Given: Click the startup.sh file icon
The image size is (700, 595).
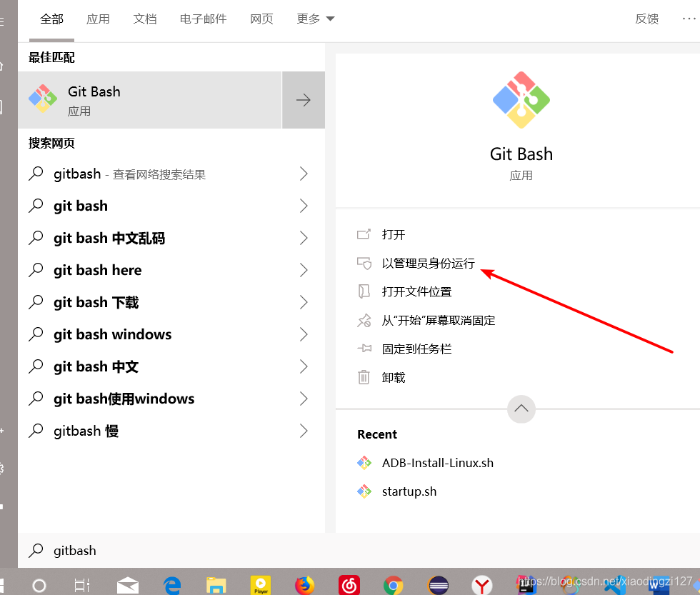Looking at the screenshot, I should pyautogui.click(x=364, y=491).
